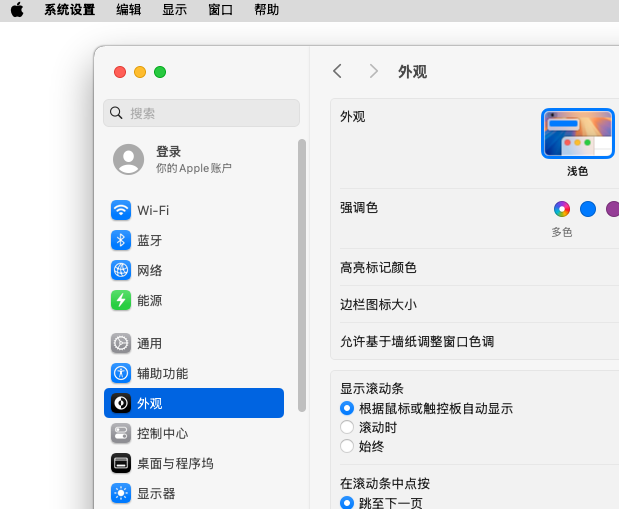Pick the purple accent color swatch

pyautogui.click(x=612, y=209)
